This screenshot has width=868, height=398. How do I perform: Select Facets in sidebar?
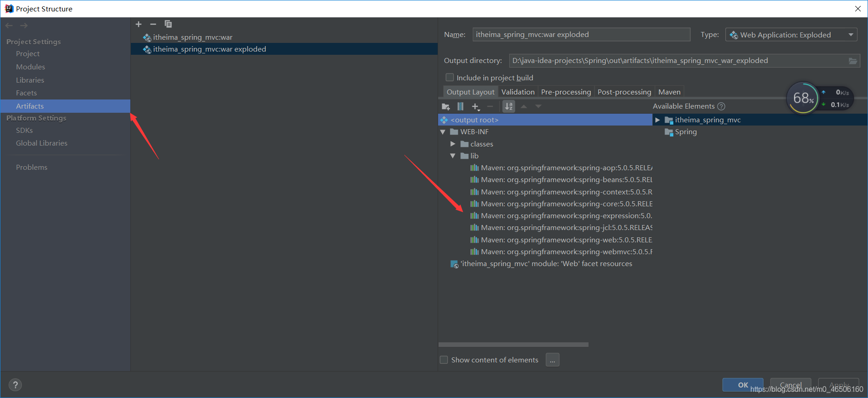click(26, 93)
